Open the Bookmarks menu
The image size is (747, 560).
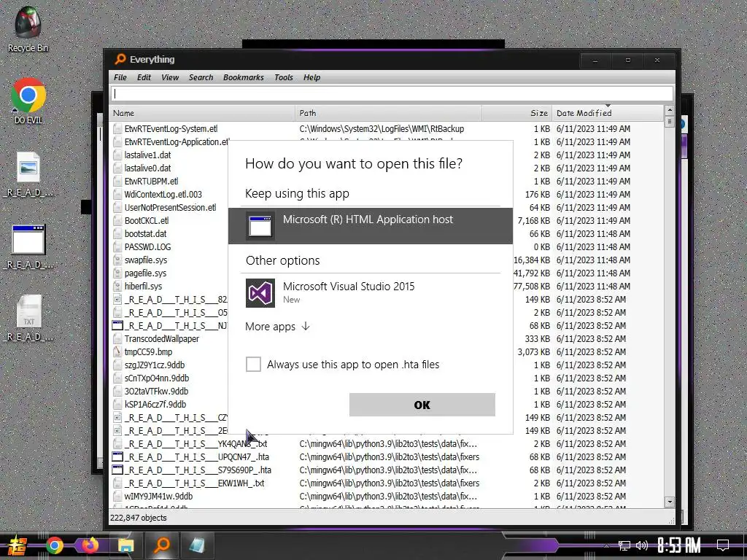(243, 77)
